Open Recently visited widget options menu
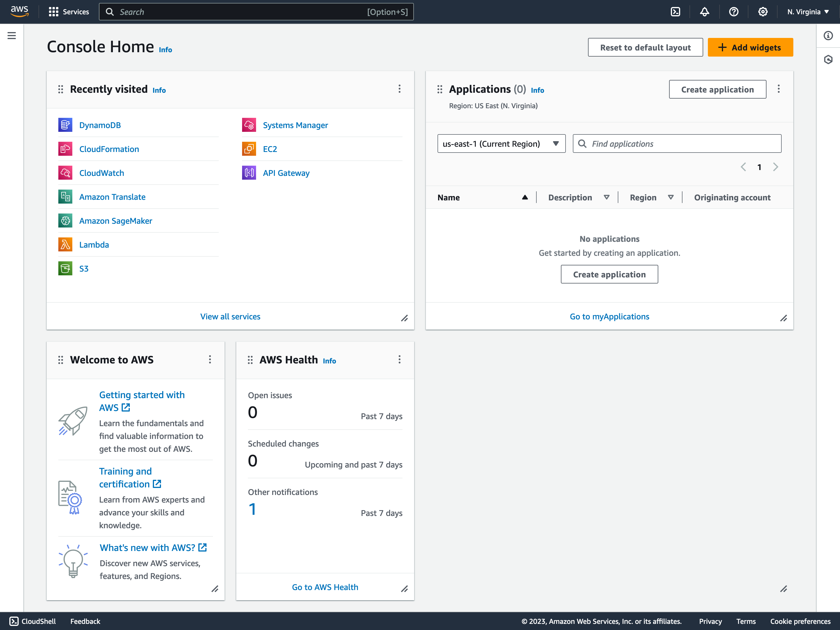 (400, 89)
